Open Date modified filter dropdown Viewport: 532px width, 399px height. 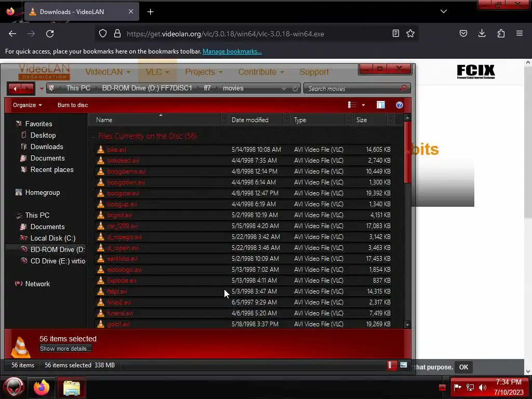pyautogui.click(x=287, y=120)
